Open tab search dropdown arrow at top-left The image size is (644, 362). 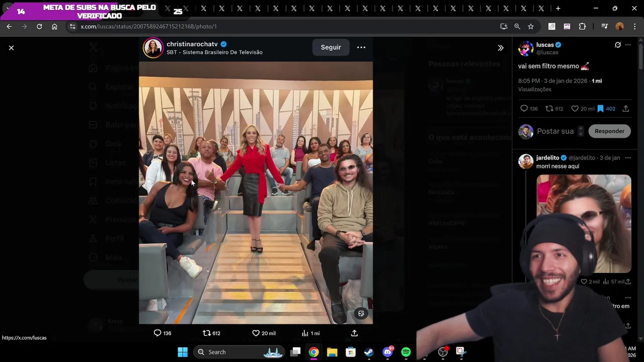7,9
